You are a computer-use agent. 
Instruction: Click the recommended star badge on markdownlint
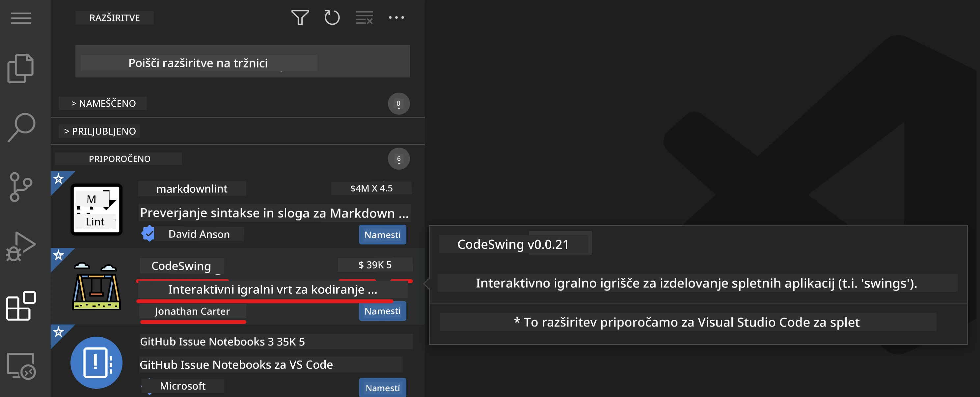(58, 179)
